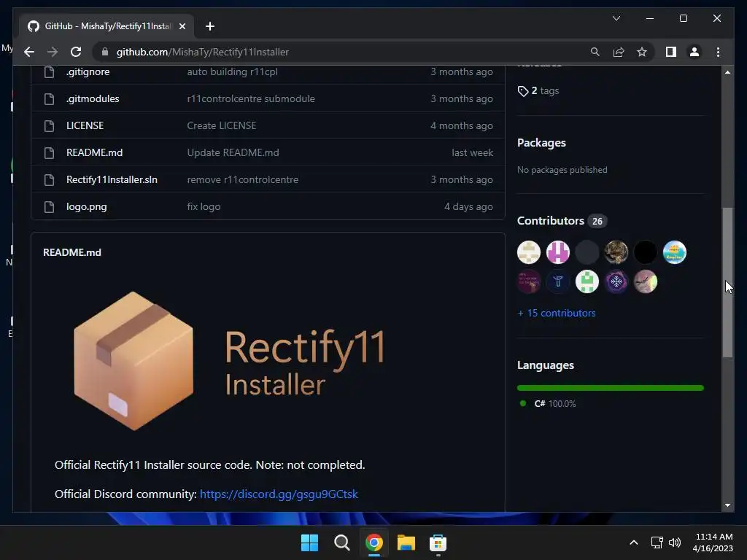Open the first contributor avatar

point(529,252)
